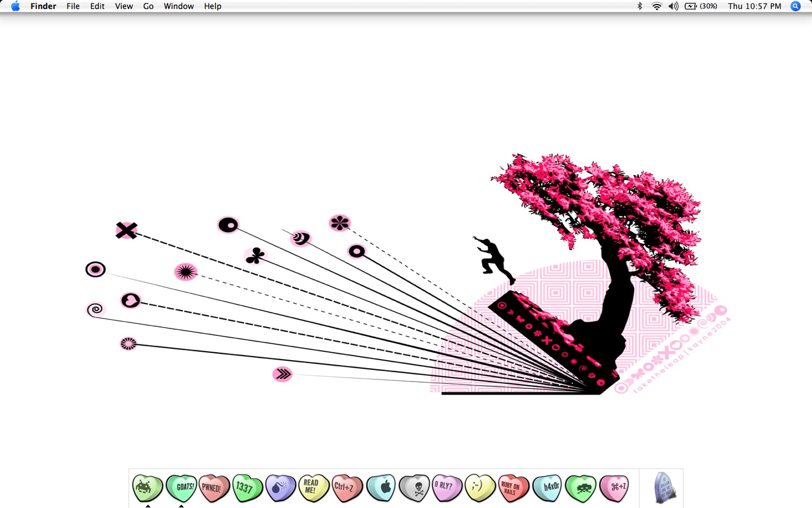
Task: Launch the READ ME! heart icon
Action: point(314,488)
